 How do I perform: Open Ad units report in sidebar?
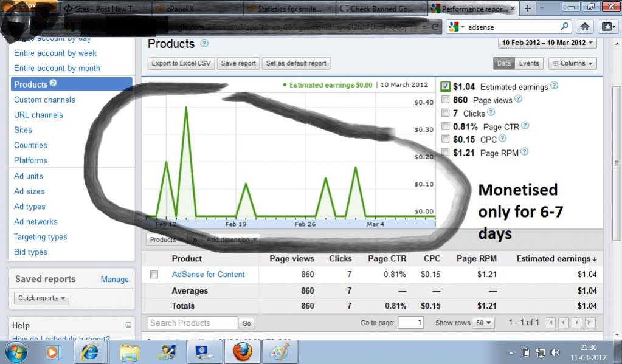(29, 176)
